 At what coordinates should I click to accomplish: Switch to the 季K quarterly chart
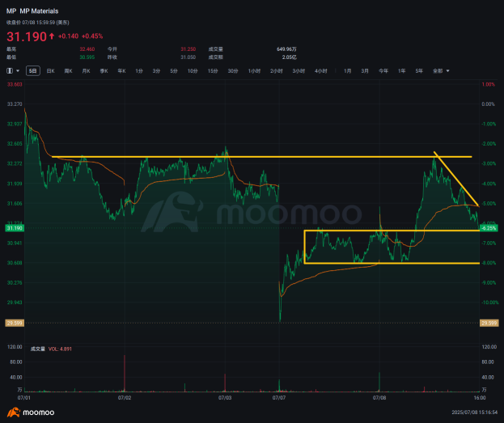click(x=104, y=70)
